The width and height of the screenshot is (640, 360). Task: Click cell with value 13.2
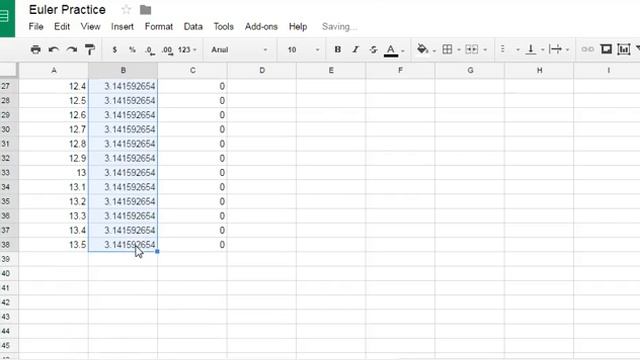(x=53, y=201)
